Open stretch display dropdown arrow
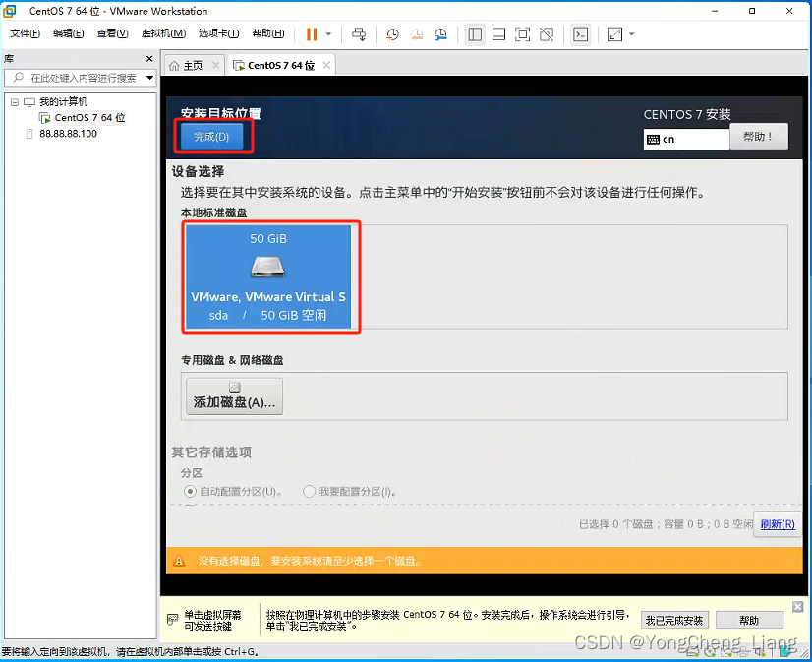812x662 pixels. [x=632, y=34]
